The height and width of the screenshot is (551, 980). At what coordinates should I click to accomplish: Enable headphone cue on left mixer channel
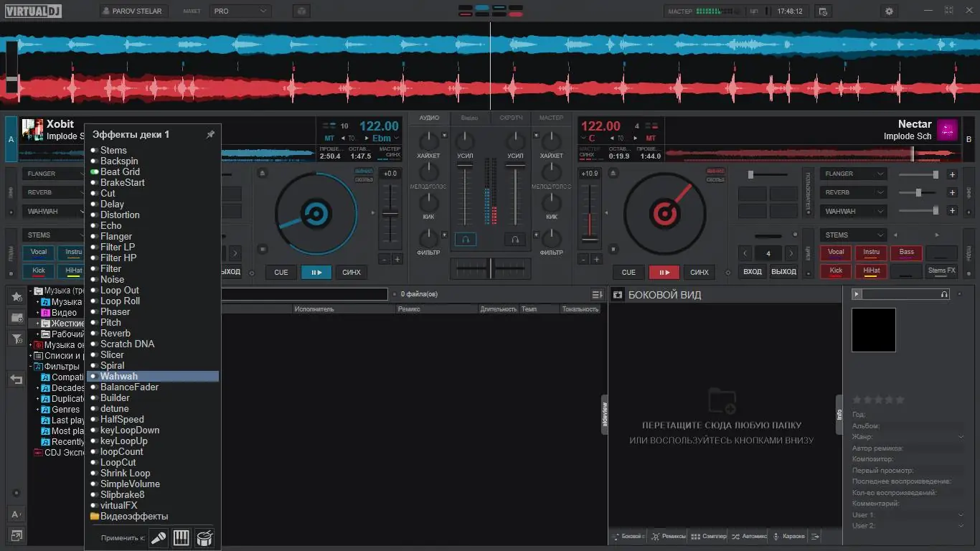click(465, 239)
